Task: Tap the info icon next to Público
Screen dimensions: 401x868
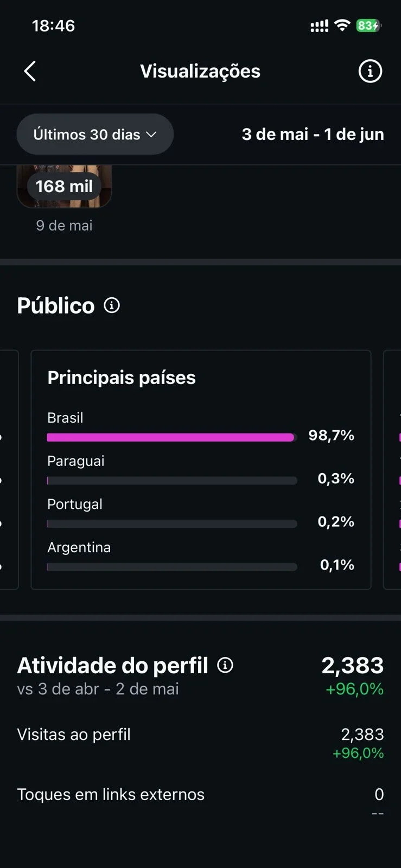Action: coord(112,305)
